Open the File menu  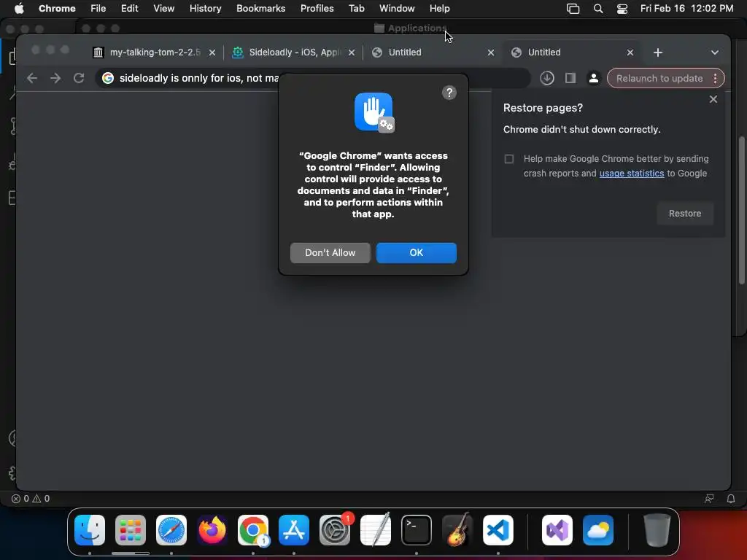tap(98, 8)
